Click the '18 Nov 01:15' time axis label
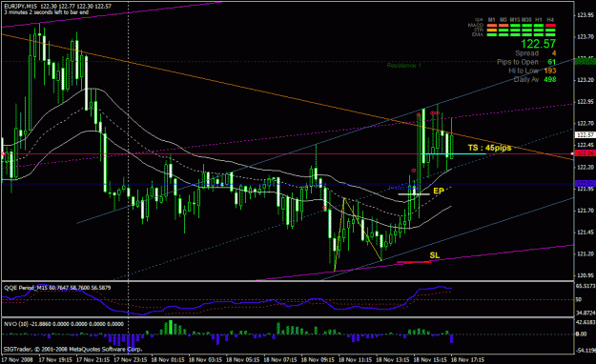Image resolution: width=596 pixels, height=364 pixels. pyautogui.click(x=168, y=360)
